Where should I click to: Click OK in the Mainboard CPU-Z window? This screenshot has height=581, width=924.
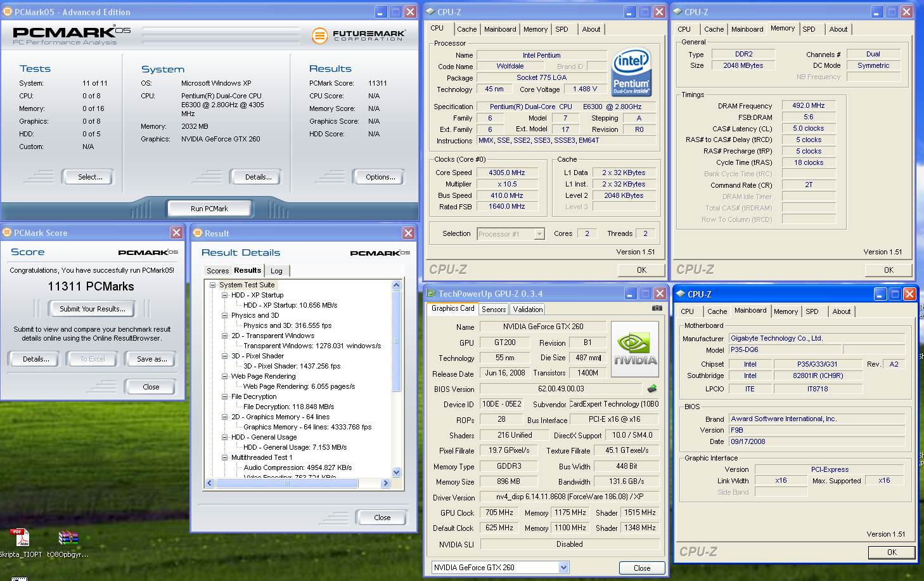[x=892, y=552]
